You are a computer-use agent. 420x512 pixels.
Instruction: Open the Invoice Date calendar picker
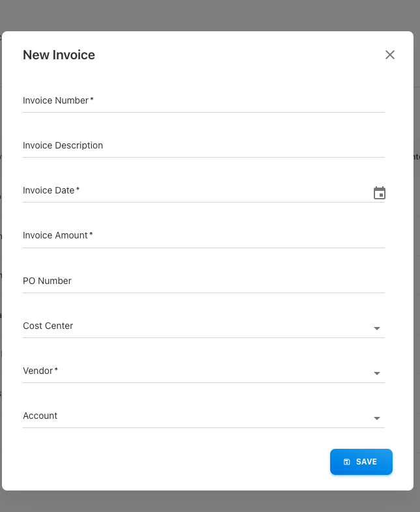click(x=379, y=193)
